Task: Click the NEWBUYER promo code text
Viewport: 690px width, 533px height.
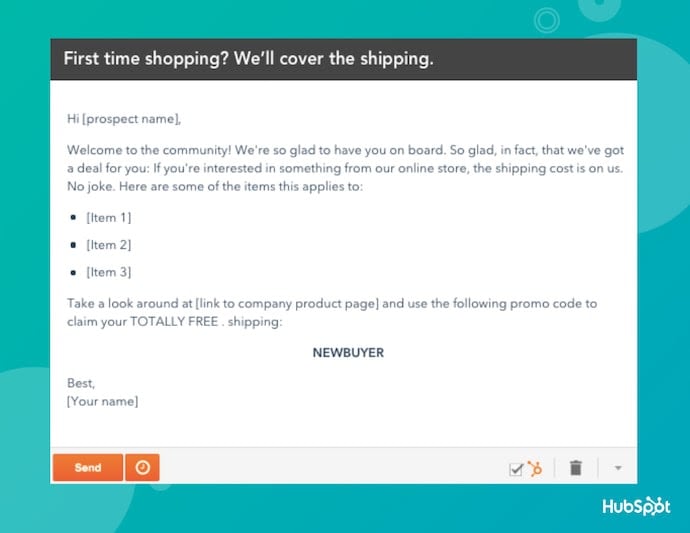Action: pos(347,352)
